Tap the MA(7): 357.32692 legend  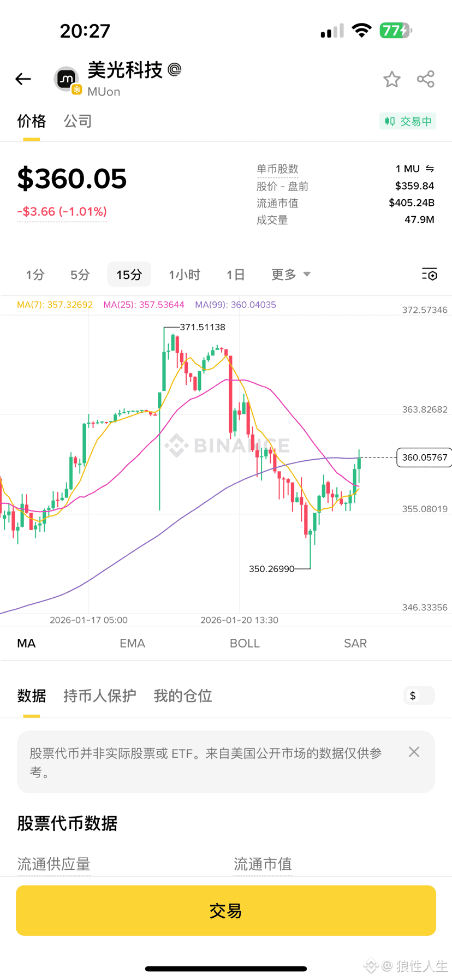point(55,305)
